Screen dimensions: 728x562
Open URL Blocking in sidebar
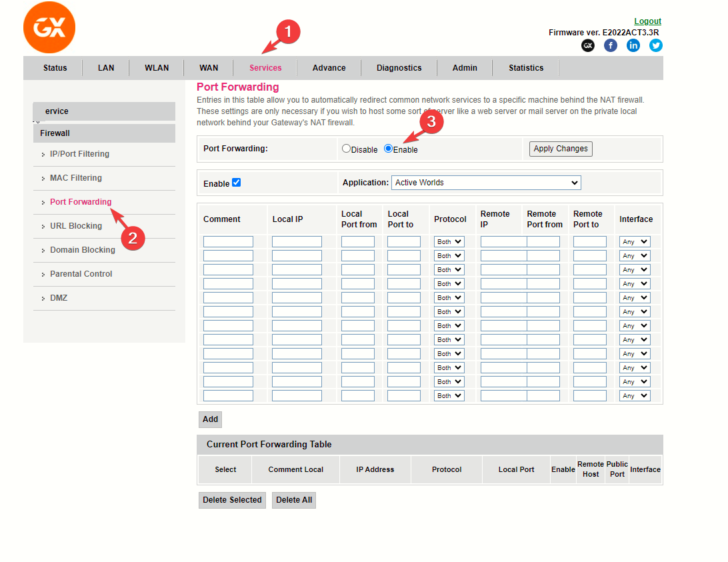[76, 226]
